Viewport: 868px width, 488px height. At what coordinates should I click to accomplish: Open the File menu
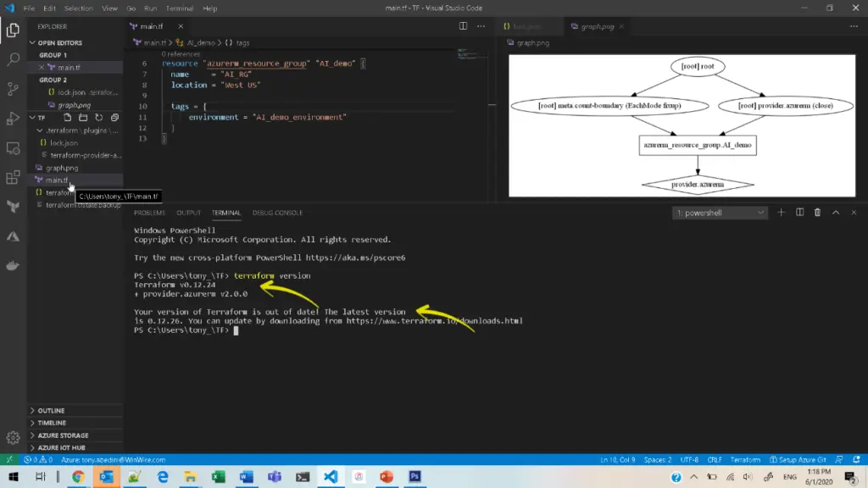(x=29, y=8)
